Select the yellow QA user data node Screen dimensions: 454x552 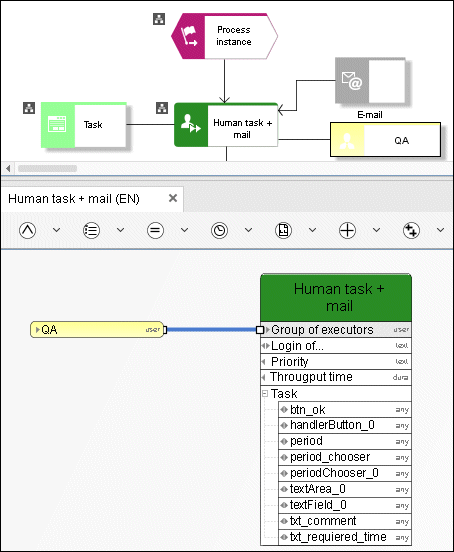(97, 330)
